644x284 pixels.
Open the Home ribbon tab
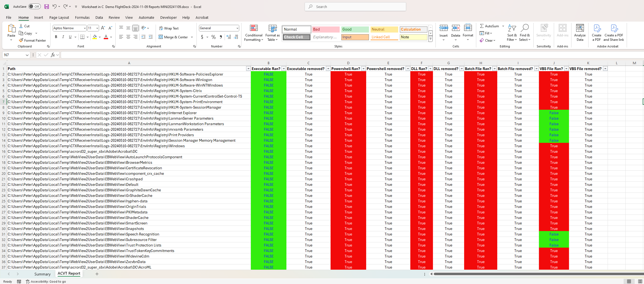tap(23, 17)
